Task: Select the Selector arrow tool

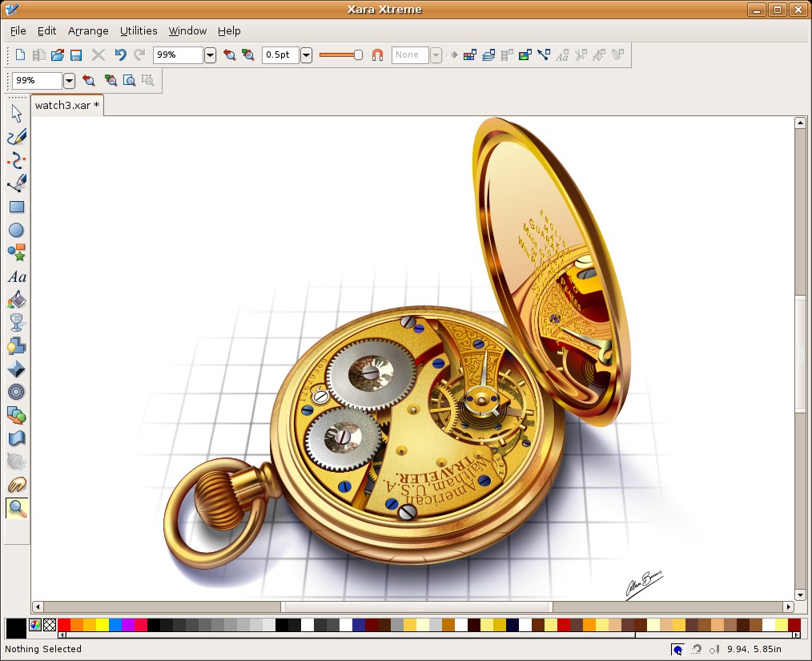Action: tap(16, 114)
